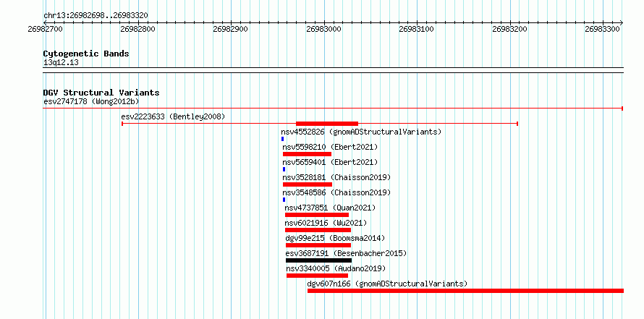The height and width of the screenshot is (319, 644).
Task: Open esv3687191 (Besenbacher2015) label
Action: tap(346, 253)
